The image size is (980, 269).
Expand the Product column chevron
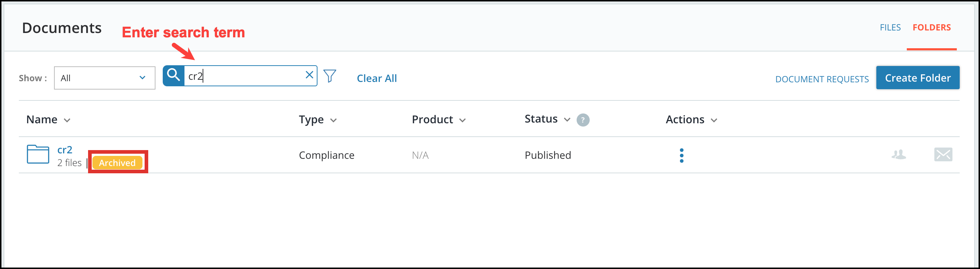(462, 120)
